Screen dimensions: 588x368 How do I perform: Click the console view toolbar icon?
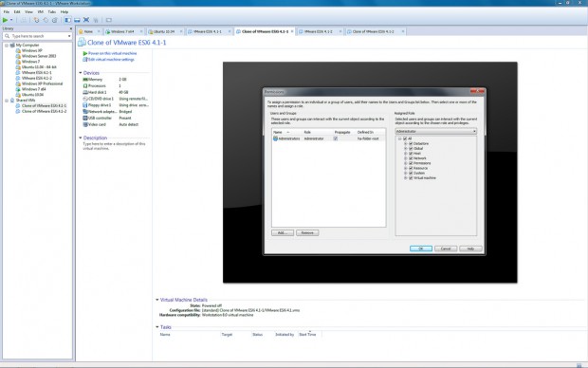click(109, 20)
